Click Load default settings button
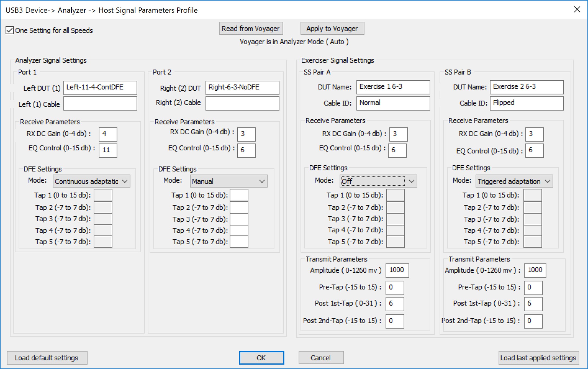The height and width of the screenshot is (369, 588). 47,358
